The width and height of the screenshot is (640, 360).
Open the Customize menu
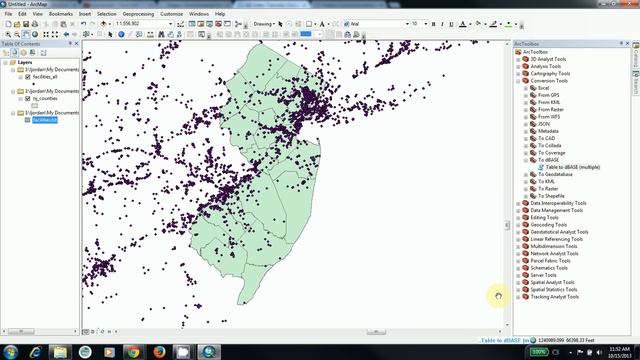coord(171,14)
